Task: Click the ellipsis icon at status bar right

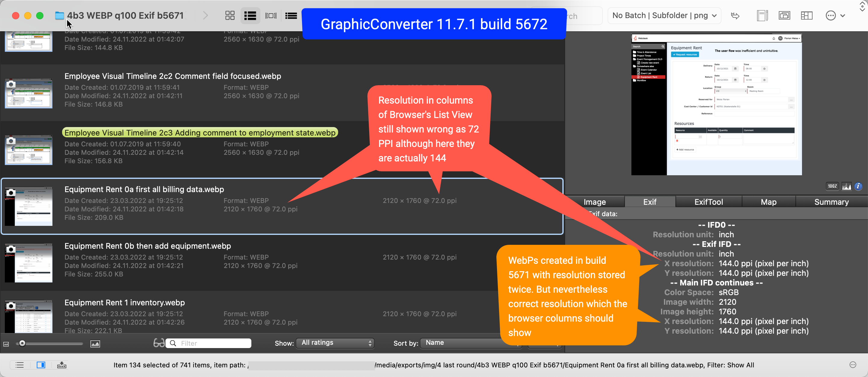Action: (x=853, y=365)
